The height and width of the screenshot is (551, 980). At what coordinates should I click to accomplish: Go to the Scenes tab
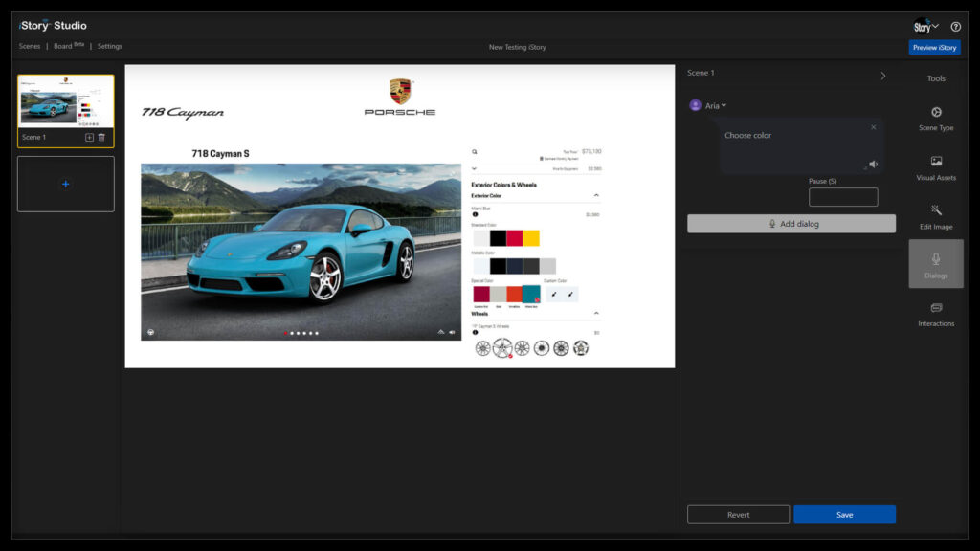tap(30, 46)
